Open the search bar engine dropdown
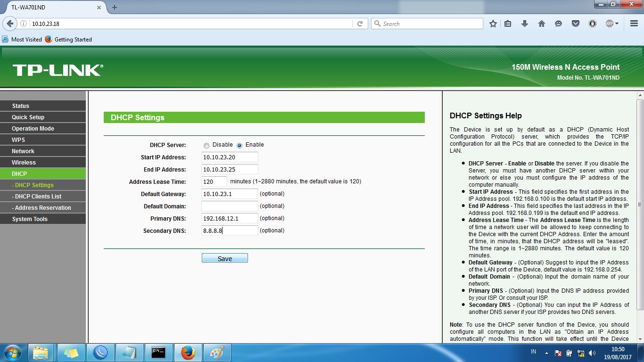Viewport: 644px width, 362px height. (x=377, y=23)
